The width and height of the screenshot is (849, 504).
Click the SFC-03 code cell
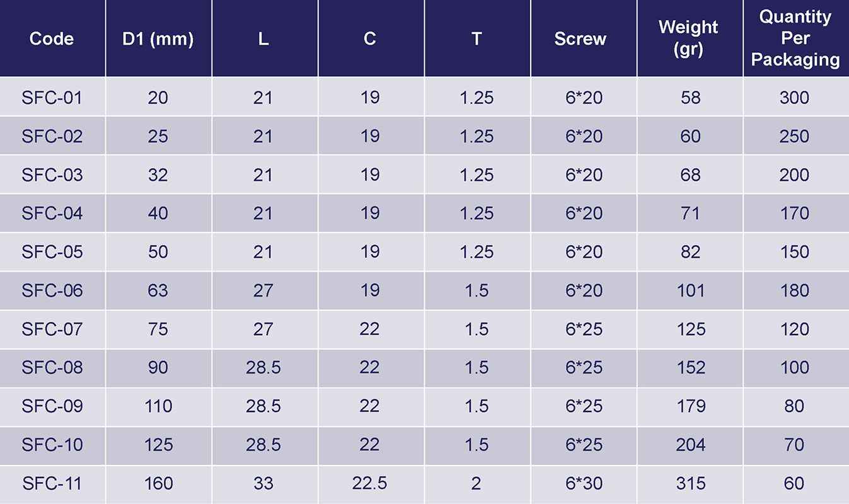tap(52, 175)
